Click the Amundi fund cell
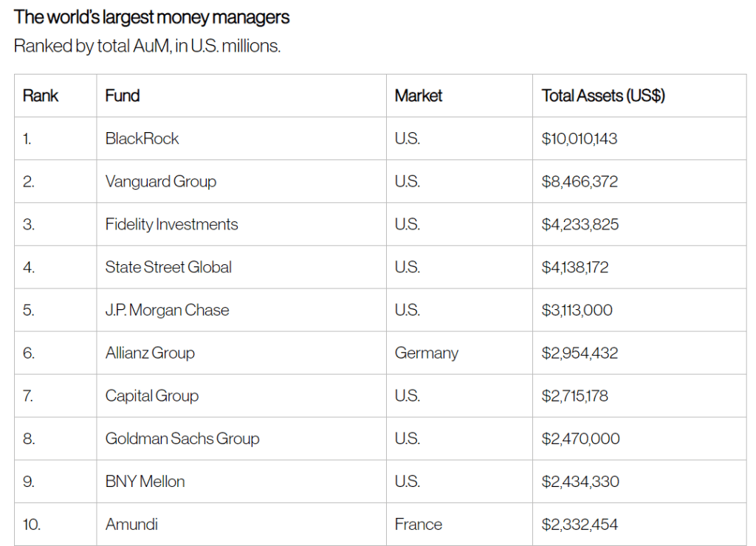 click(x=132, y=524)
